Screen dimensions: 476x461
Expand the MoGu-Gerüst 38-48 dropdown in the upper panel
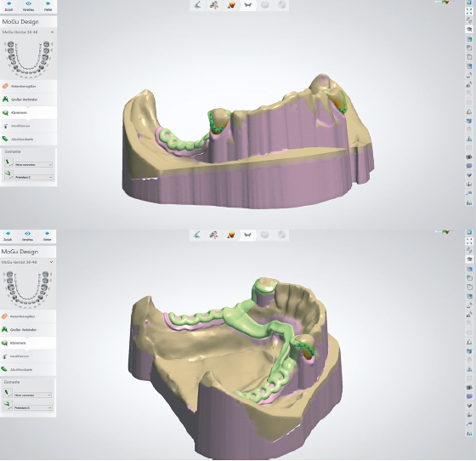(x=28, y=31)
